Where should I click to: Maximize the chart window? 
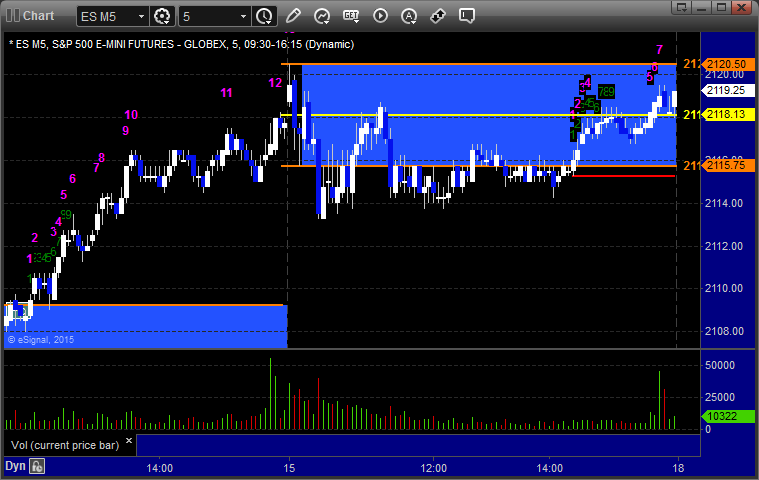click(722, 7)
